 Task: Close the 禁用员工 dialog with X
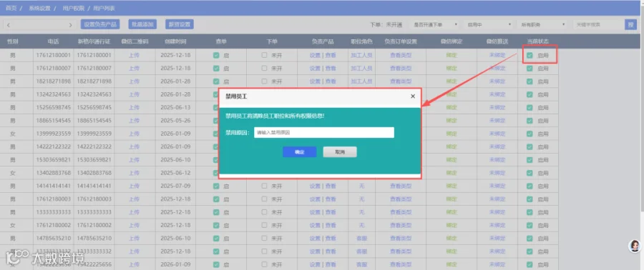[413, 96]
